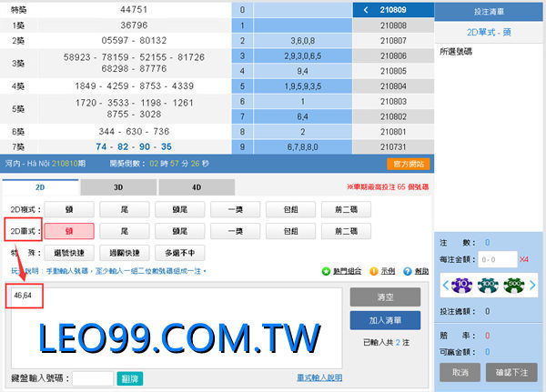Click the first prize number 36796
This screenshot has width=546, height=392.
(134, 25)
